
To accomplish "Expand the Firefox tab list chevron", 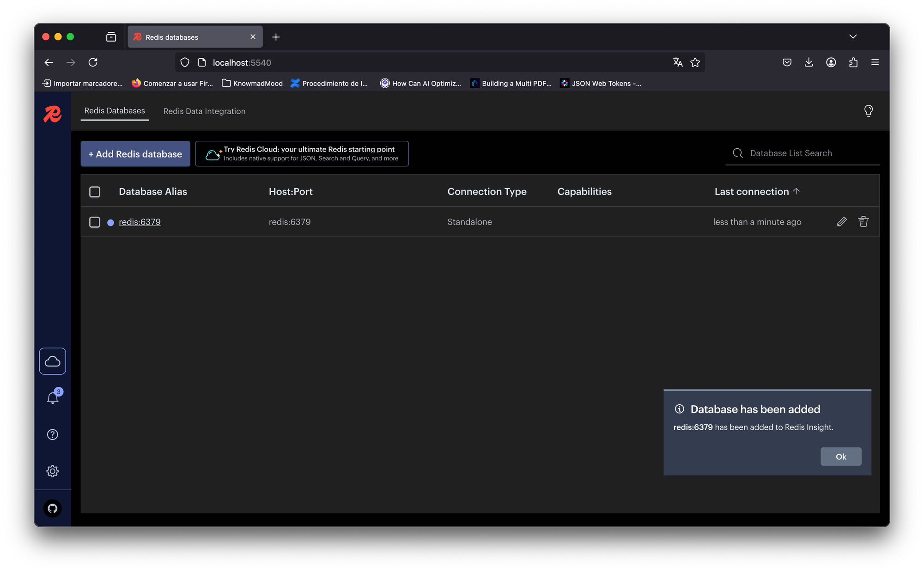I will point(853,37).
